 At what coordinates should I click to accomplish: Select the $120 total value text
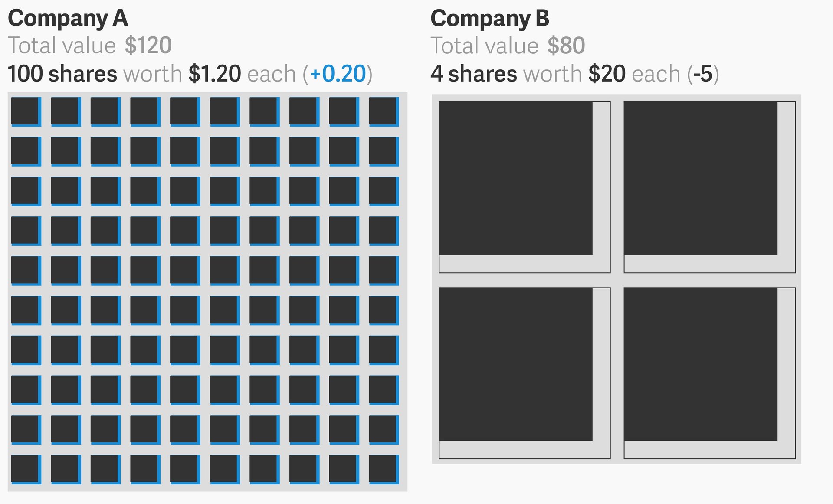(148, 45)
